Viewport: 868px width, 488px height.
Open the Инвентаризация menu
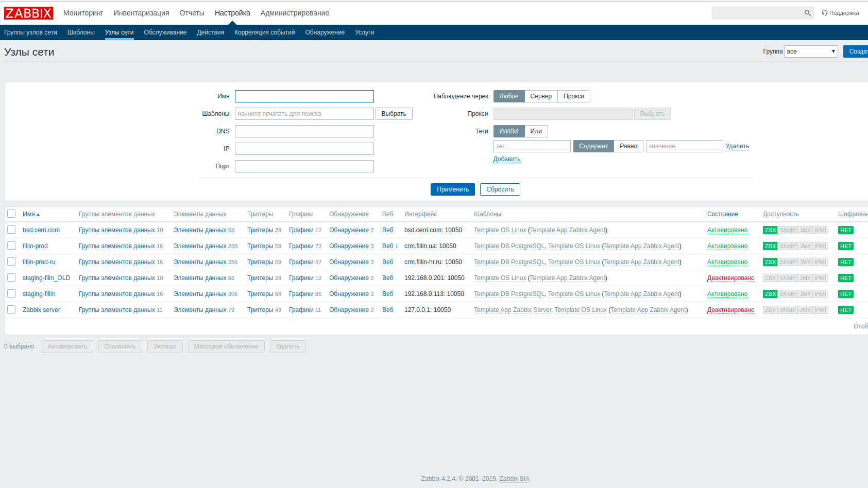(141, 13)
